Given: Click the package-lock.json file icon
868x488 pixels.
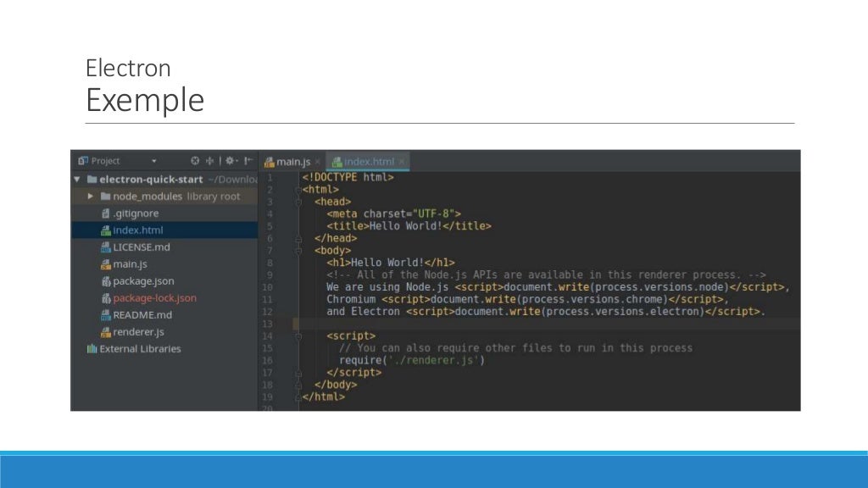Looking at the screenshot, I should pyautogui.click(x=106, y=298).
